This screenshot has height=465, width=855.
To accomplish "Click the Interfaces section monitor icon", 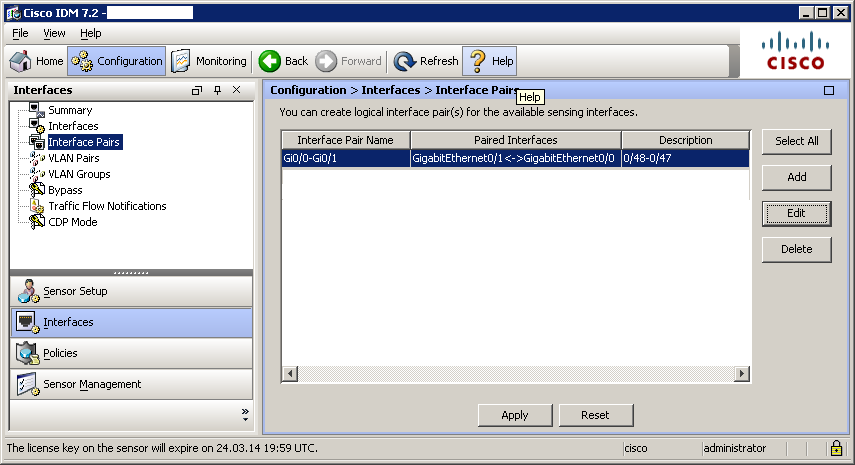I will pos(27,322).
